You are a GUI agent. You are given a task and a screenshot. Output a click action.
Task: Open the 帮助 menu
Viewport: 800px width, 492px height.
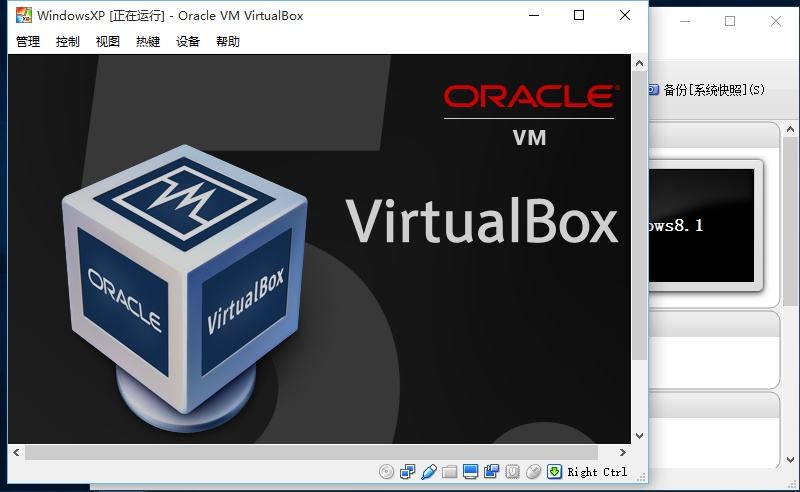(228, 42)
